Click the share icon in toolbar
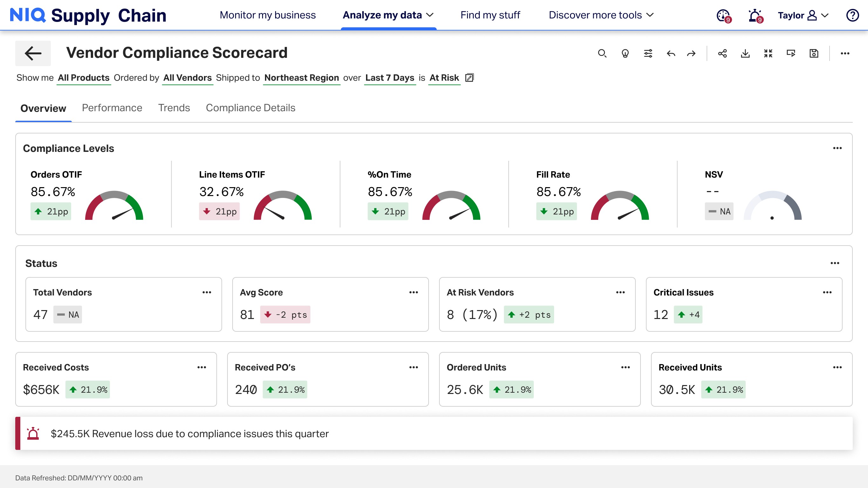This screenshot has width=868, height=488. click(x=722, y=53)
